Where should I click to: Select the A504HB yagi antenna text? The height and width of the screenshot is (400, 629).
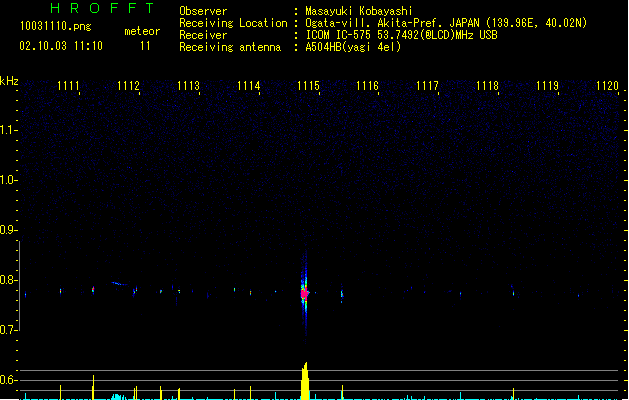pos(353,47)
